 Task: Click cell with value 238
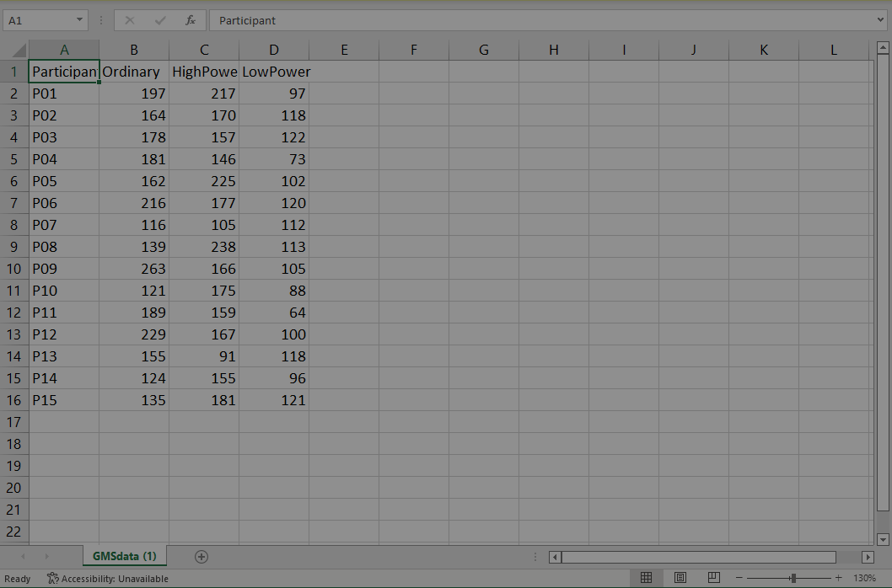pyautogui.click(x=204, y=247)
